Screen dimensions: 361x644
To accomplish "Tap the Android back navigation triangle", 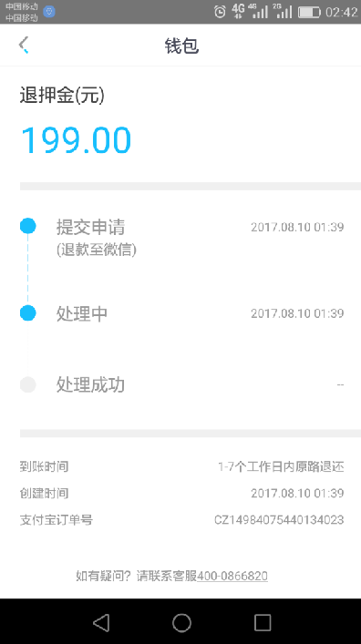I will [101, 622].
